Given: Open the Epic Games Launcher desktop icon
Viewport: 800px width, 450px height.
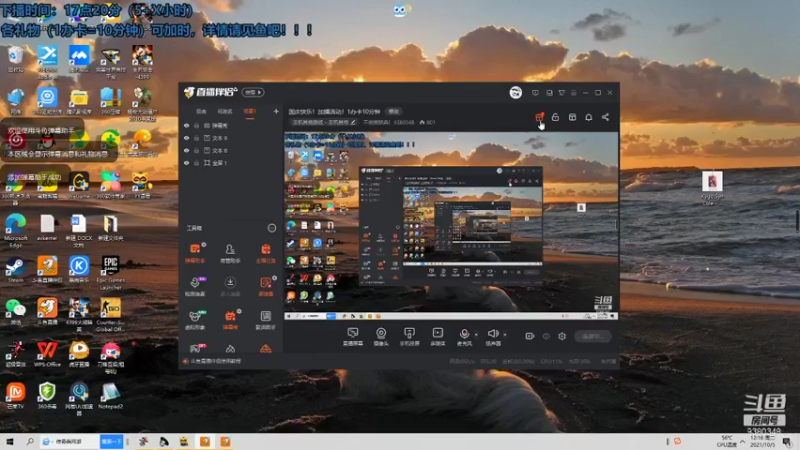Looking at the screenshot, I should (x=110, y=273).
